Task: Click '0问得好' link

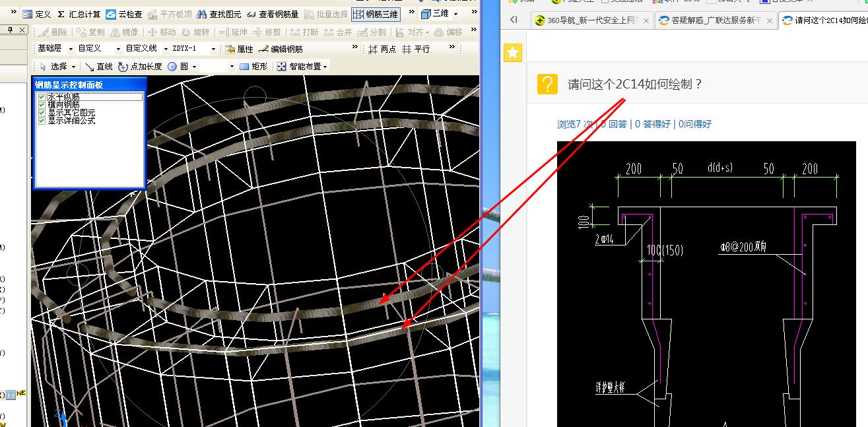Action: [694, 123]
